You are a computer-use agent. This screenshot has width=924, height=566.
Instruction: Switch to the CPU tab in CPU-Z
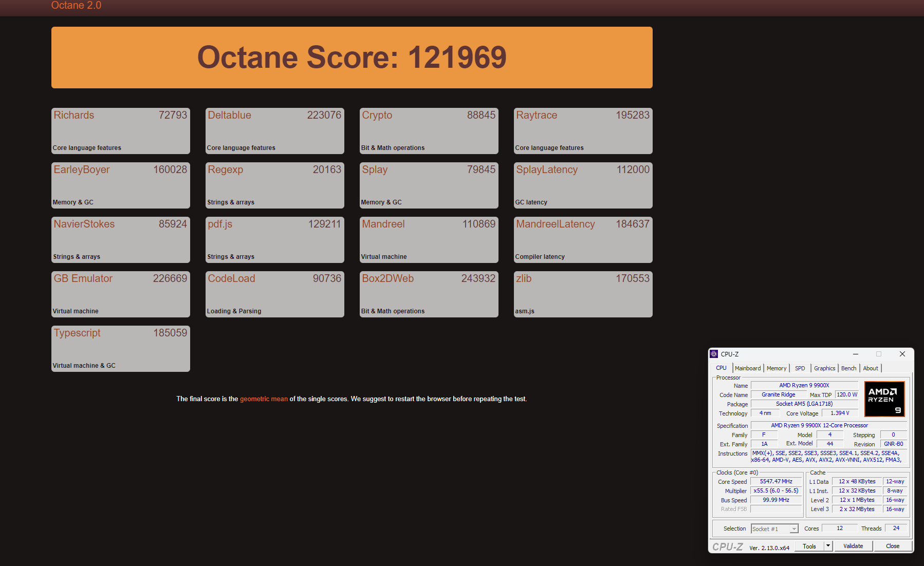pos(721,368)
